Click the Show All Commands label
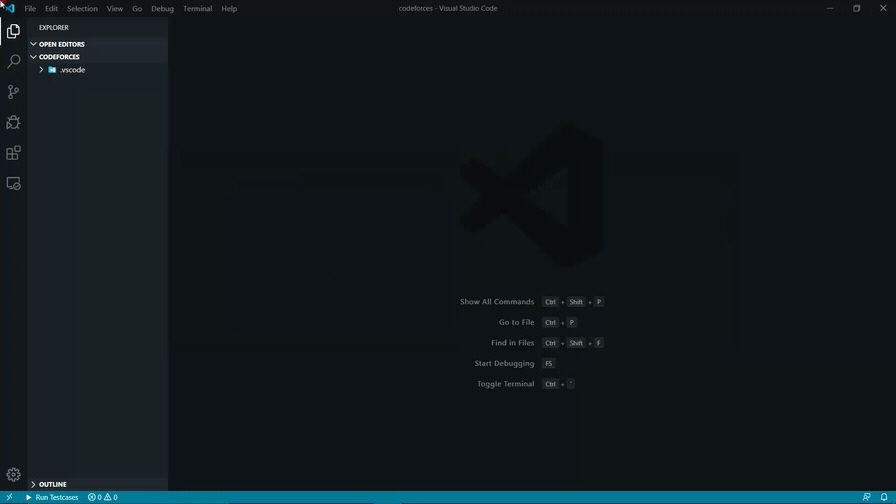This screenshot has height=504, width=896. tap(497, 302)
